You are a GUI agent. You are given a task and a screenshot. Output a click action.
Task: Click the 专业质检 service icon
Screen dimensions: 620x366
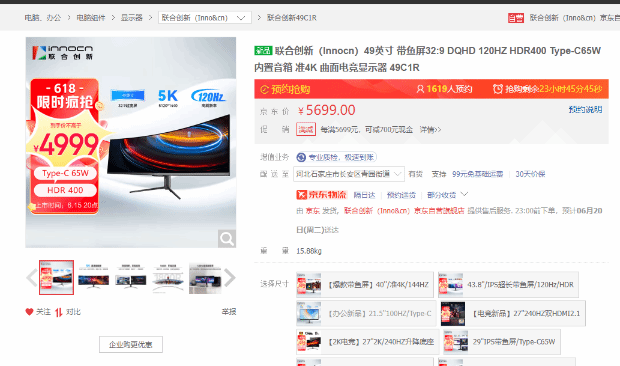coord(301,157)
